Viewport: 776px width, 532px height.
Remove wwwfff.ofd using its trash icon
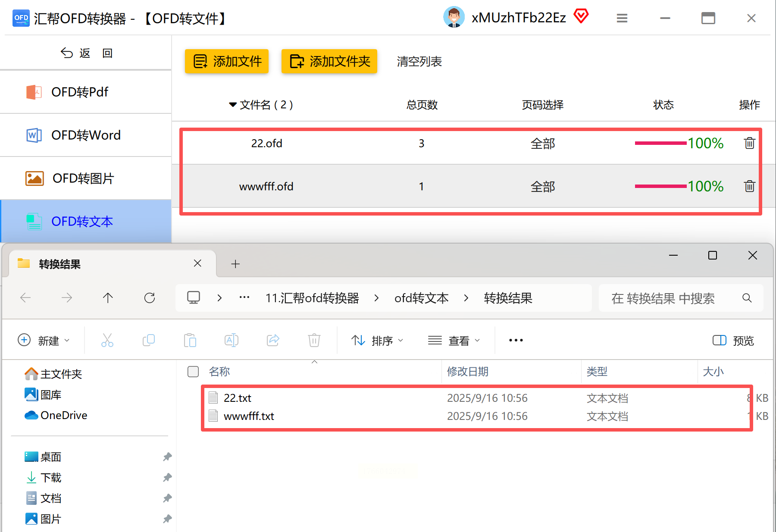click(x=749, y=186)
